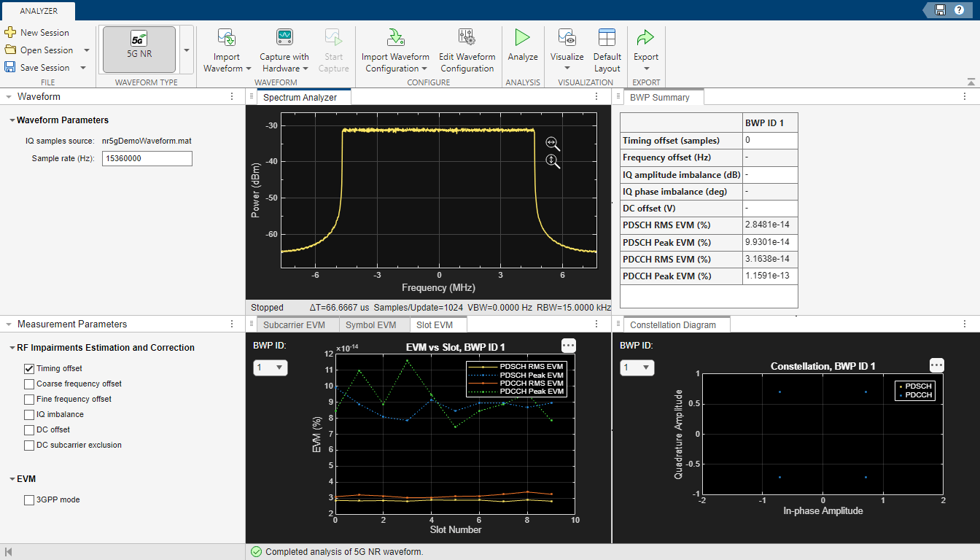The image size is (980, 560).
Task: Click the Visualize icon
Action: click(x=567, y=38)
